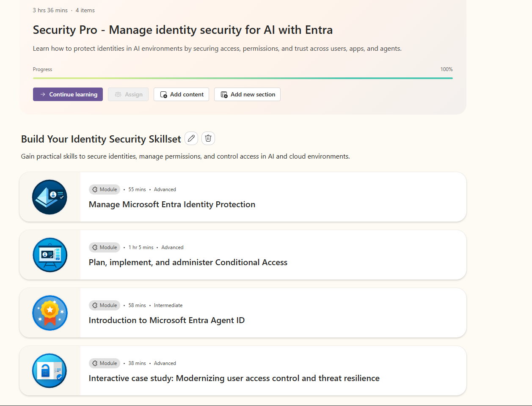Click the pencil edit icon beside section title
Image resolution: width=532 pixels, height=406 pixels.
(x=191, y=138)
